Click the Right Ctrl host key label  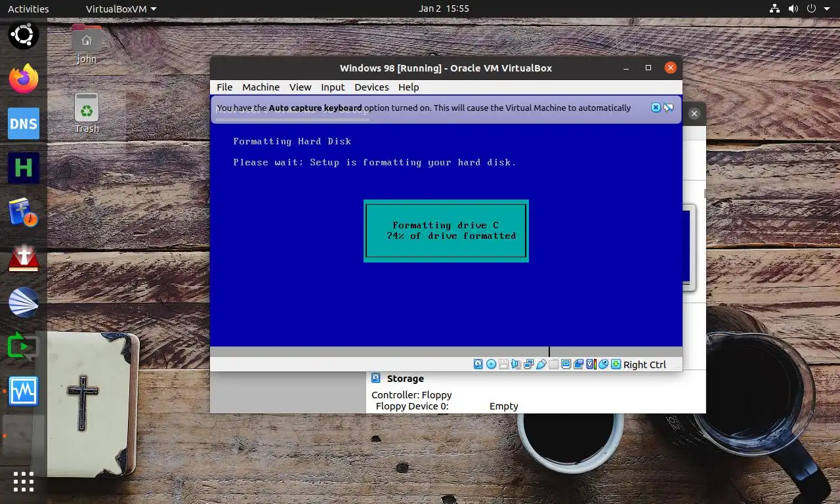click(x=644, y=365)
